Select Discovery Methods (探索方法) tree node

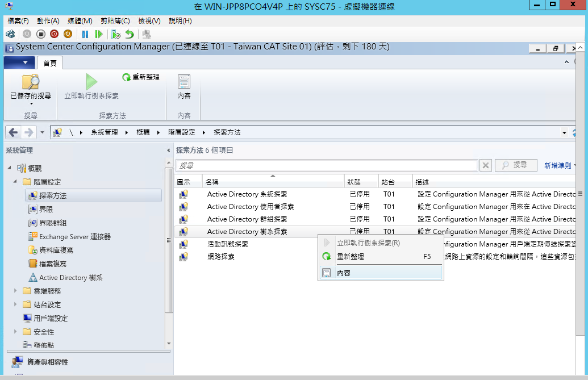coord(94,195)
